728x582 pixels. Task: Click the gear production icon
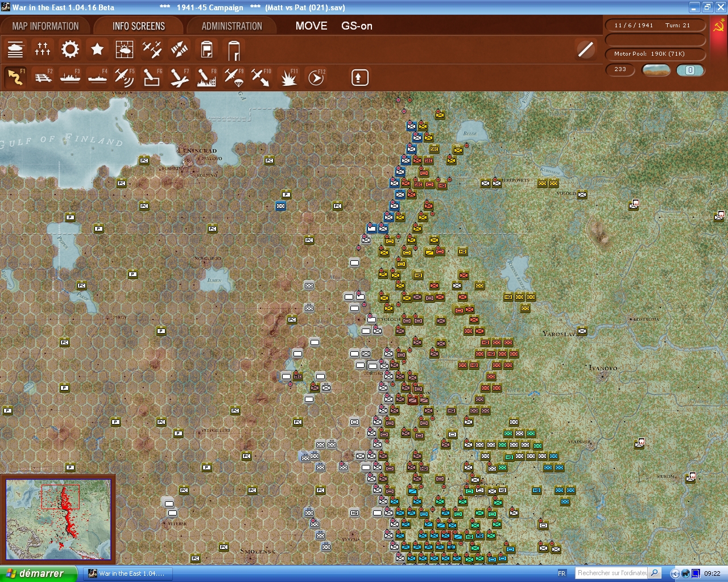pyautogui.click(x=70, y=49)
